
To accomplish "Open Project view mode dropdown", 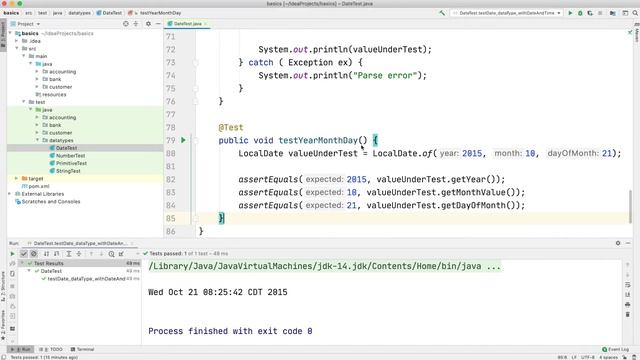I will 25,24.
